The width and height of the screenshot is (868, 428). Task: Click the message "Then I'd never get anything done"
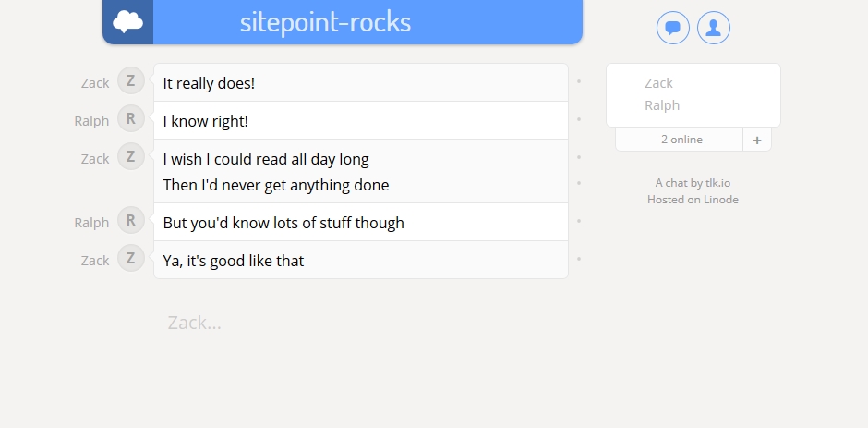276,185
